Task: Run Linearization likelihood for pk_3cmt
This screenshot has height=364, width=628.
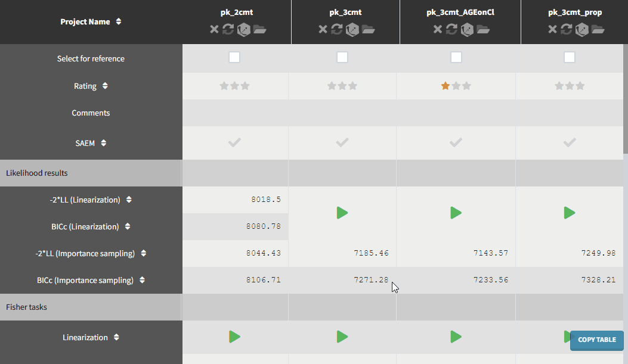Action: [342, 213]
